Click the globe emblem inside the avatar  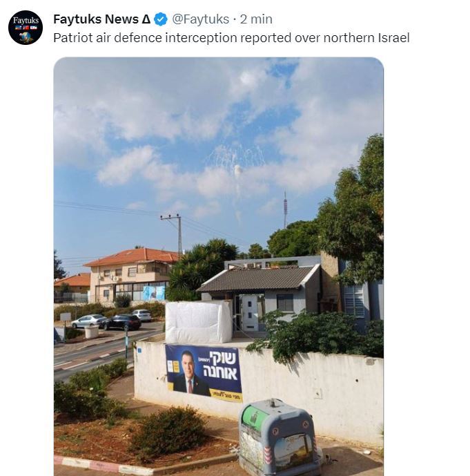(26, 37)
